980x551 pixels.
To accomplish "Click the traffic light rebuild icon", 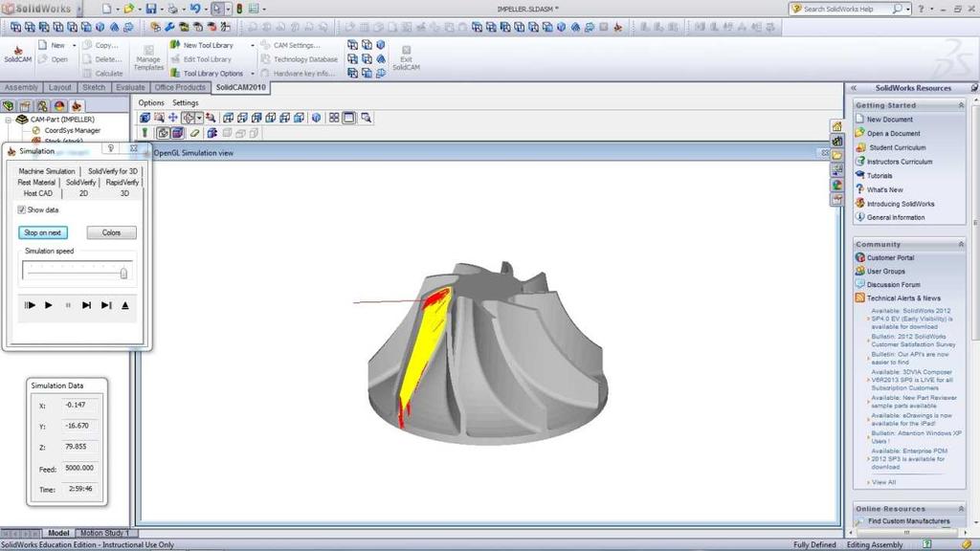I will (x=238, y=9).
